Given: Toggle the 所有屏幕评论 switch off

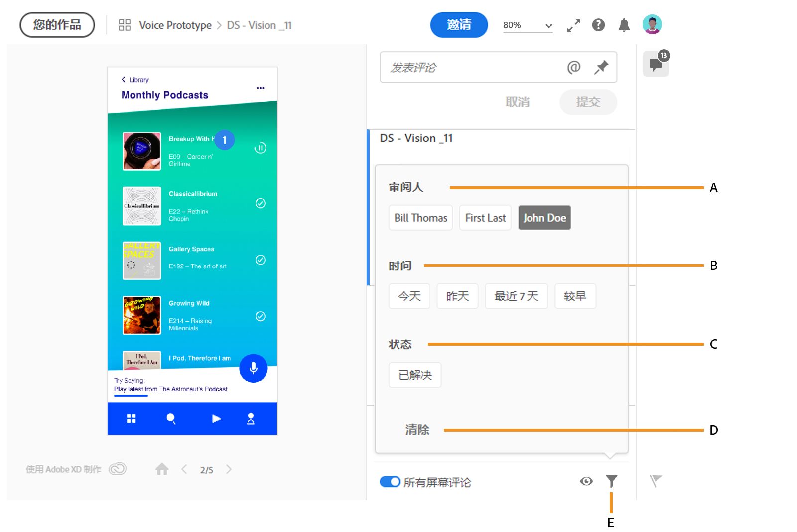Looking at the screenshot, I should coord(391,482).
